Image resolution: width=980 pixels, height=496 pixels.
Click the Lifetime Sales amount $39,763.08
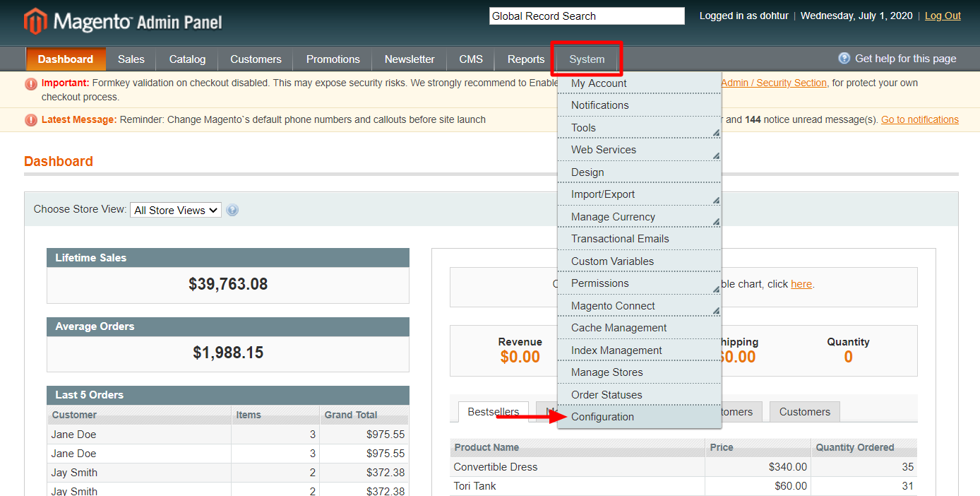point(228,284)
